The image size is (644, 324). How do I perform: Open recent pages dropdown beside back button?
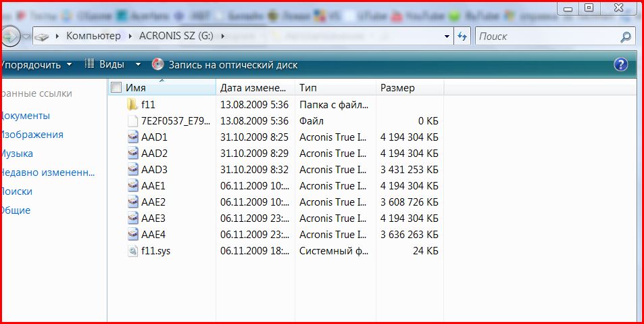coord(26,37)
